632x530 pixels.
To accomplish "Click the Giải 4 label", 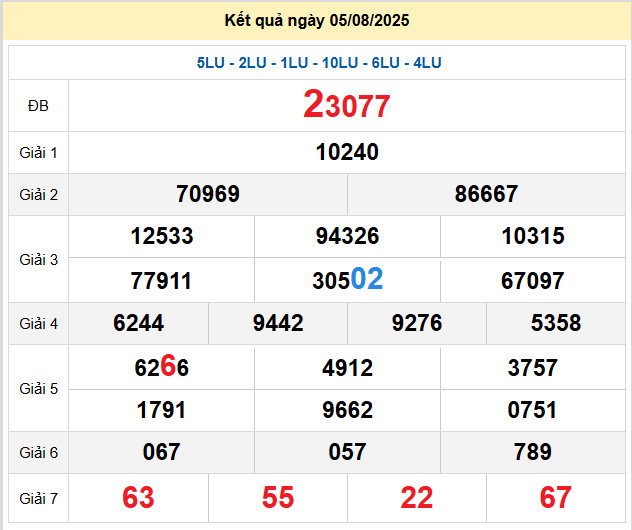I will 38,324.
